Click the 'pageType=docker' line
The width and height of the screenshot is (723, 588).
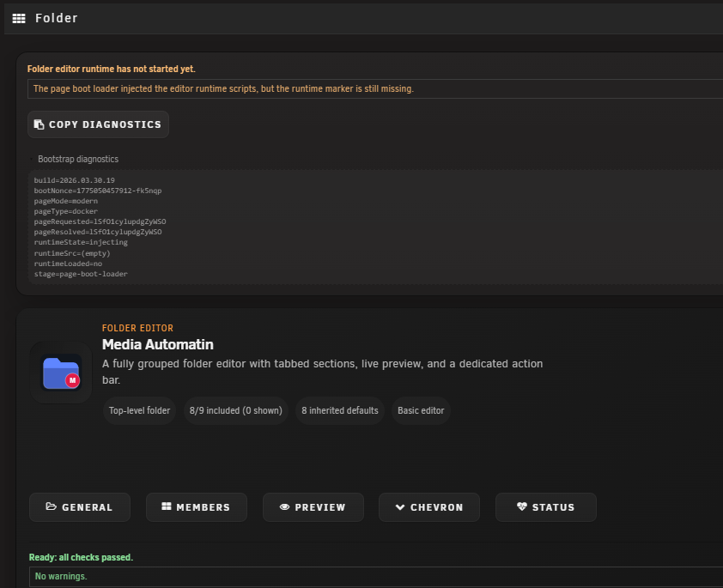pyautogui.click(x=66, y=211)
